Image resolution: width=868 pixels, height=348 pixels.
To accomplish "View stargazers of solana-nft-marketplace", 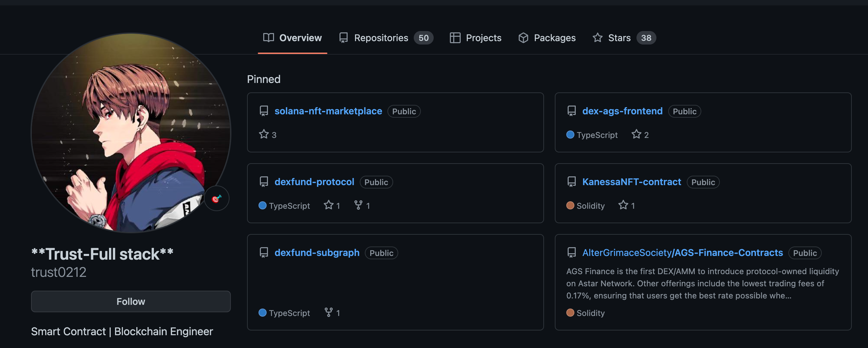I will click(268, 135).
